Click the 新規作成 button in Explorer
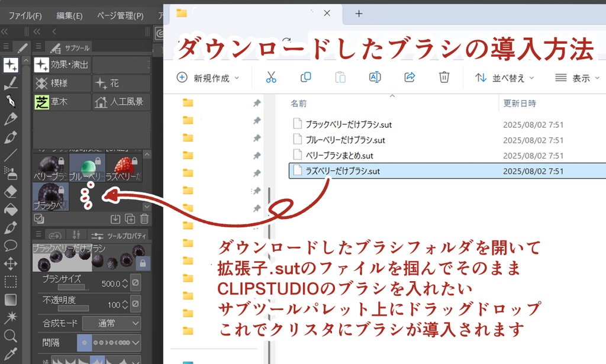Screen dimensions: 606x364 tap(207, 78)
